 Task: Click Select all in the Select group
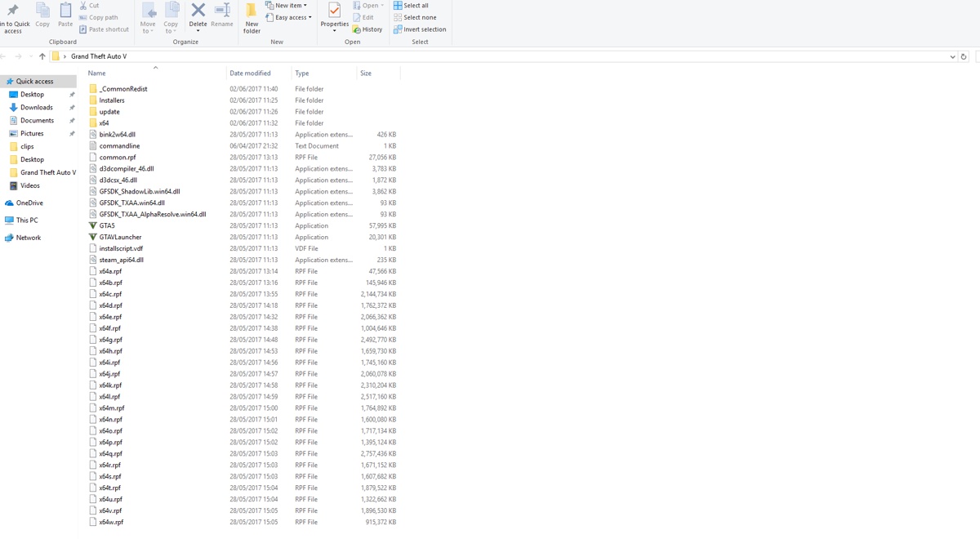pyautogui.click(x=411, y=6)
